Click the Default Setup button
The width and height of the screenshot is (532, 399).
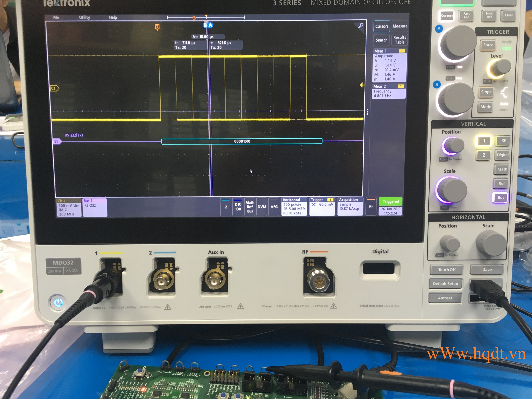445,284
